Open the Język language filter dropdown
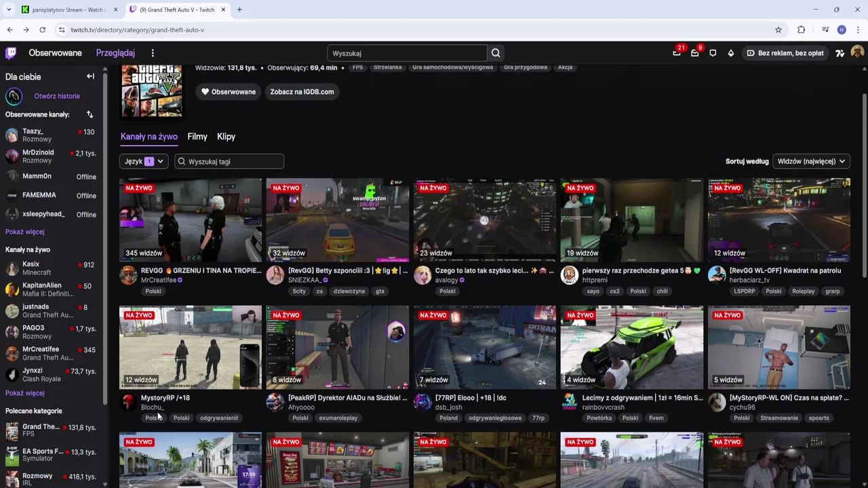Screen dimensions: 868x488 click(144, 161)
